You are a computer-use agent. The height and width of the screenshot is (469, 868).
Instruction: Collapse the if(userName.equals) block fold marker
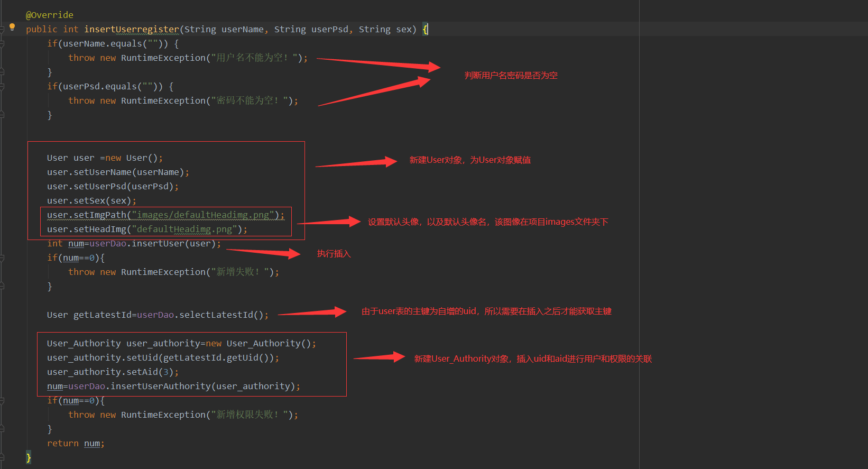coord(2,43)
